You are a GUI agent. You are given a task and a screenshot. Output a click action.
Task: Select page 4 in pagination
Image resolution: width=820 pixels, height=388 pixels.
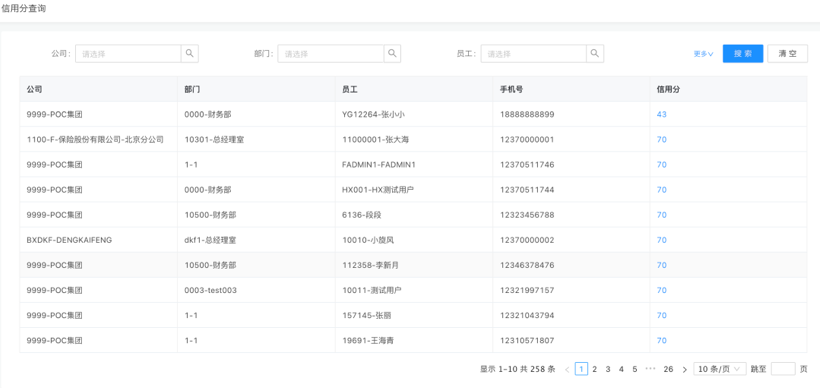[x=621, y=369]
